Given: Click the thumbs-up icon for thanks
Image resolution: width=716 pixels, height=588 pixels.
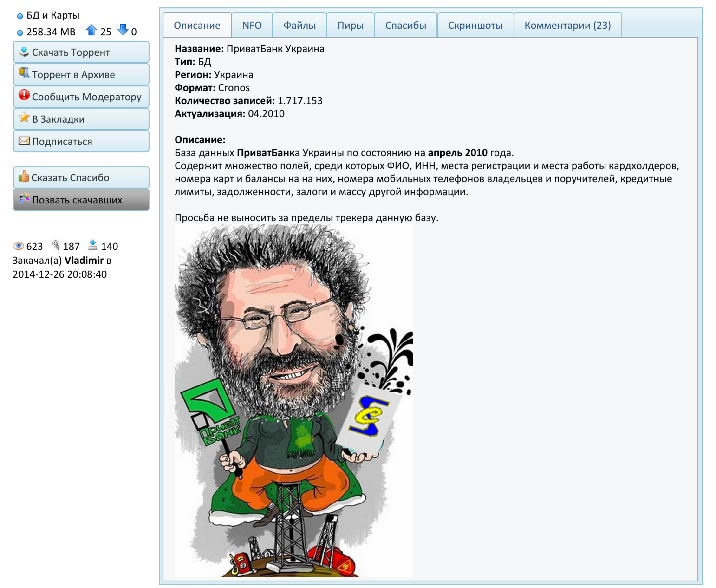Looking at the screenshot, I should point(23,176).
